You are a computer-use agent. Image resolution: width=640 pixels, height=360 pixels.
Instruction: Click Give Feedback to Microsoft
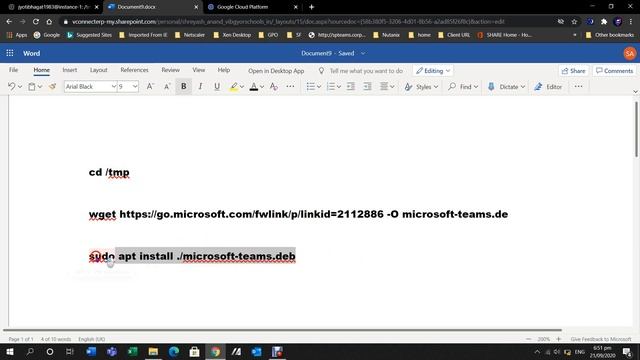601,339
